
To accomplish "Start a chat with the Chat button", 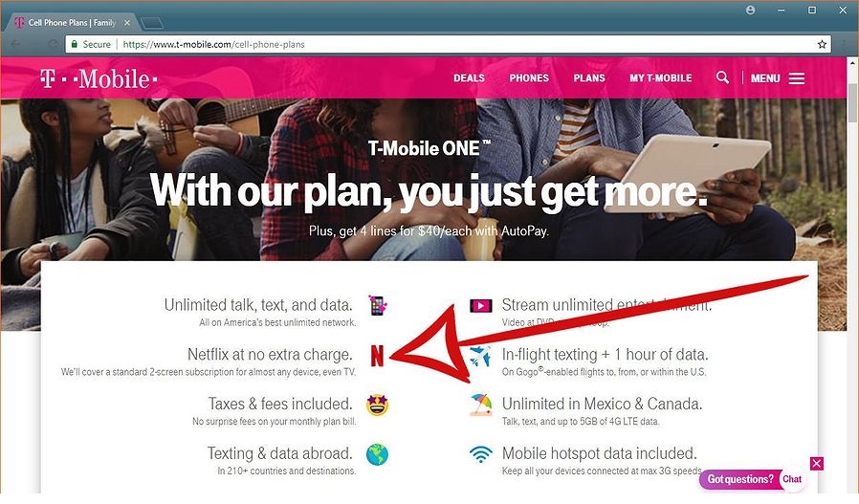I will click(x=792, y=479).
